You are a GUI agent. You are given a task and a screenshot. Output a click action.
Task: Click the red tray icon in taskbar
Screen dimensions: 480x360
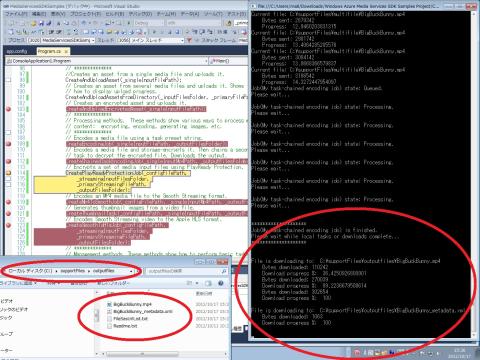click(357, 352)
